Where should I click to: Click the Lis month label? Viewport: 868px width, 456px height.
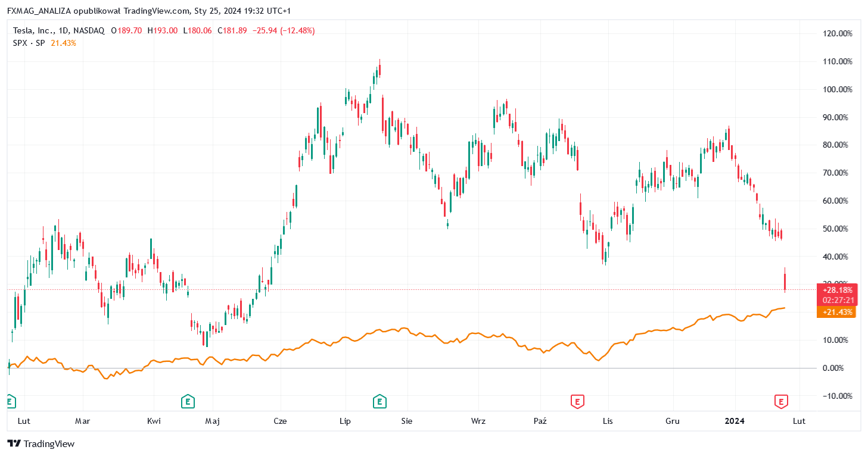(607, 421)
